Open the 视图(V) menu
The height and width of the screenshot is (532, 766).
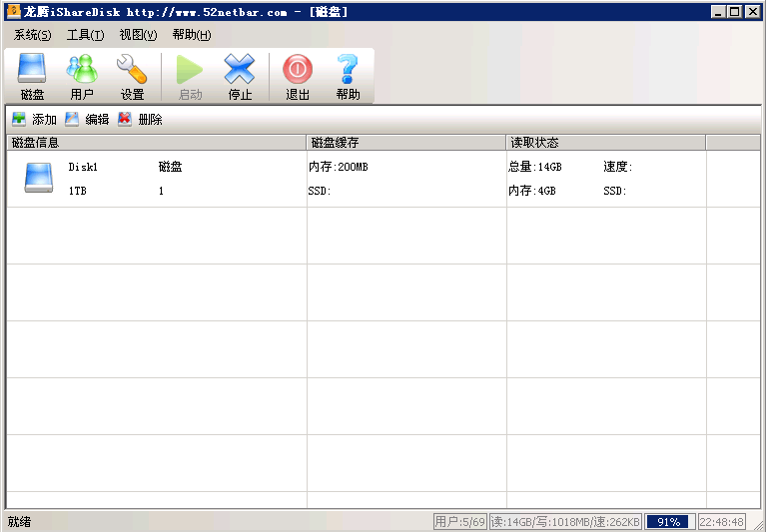tap(138, 35)
